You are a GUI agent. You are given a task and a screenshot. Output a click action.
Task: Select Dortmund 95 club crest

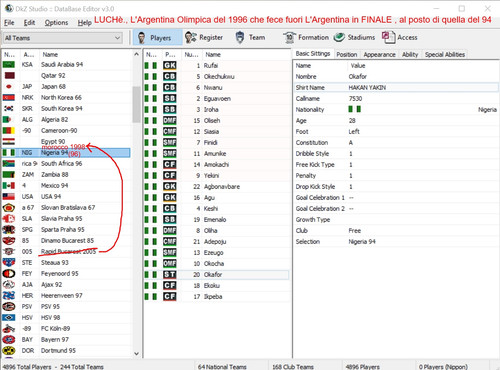9,350
